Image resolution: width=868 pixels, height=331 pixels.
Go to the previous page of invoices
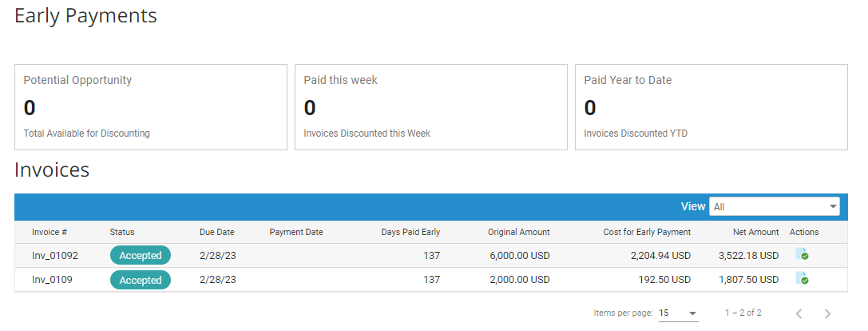799,313
